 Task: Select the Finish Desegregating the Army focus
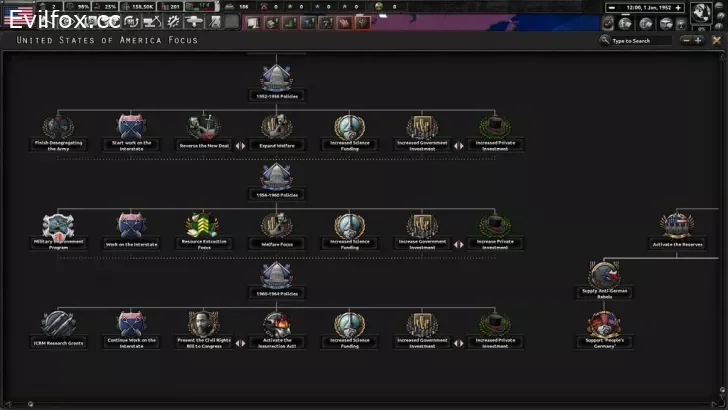[57, 129]
